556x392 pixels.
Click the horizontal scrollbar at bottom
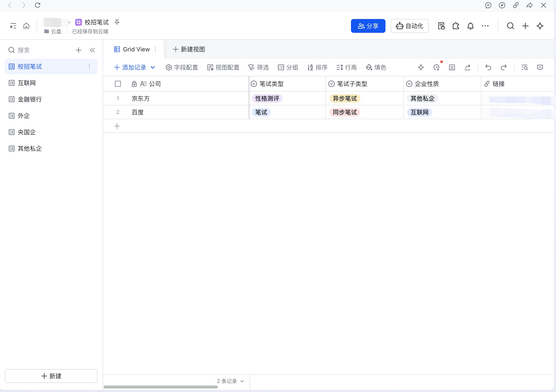pos(161,387)
